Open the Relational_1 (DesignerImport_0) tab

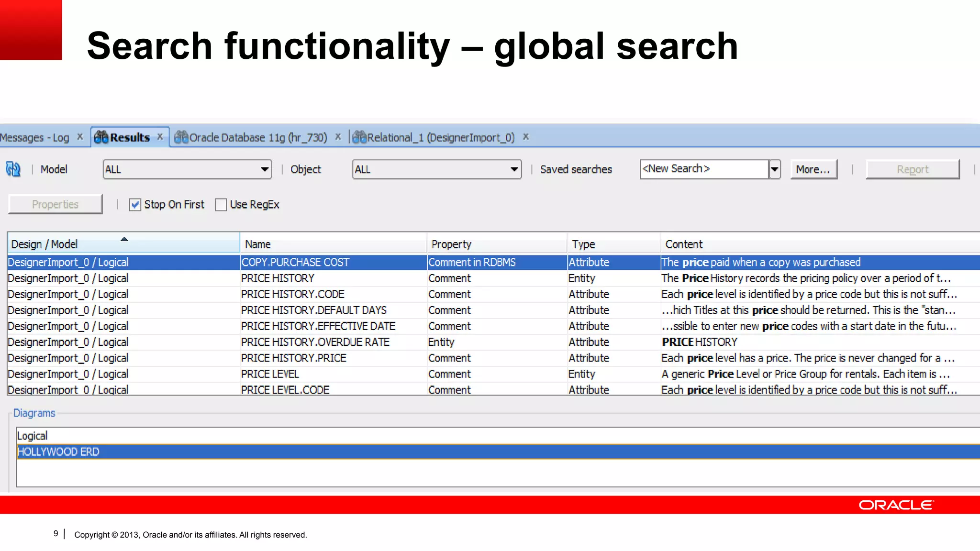[x=441, y=138]
